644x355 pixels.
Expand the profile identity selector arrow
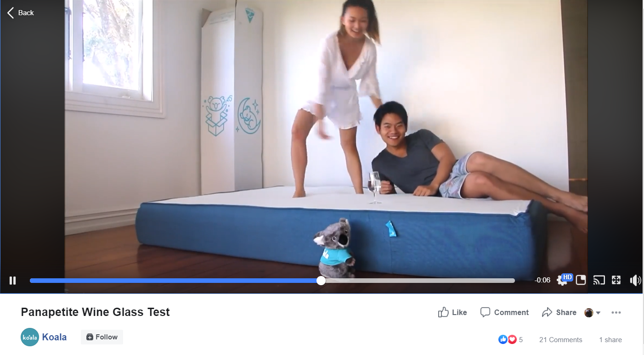(x=598, y=313)
